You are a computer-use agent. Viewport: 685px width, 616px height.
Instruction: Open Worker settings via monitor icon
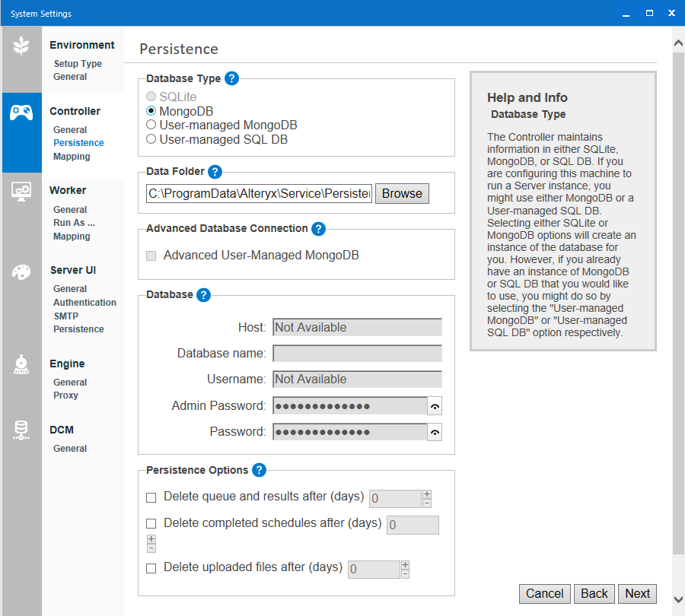21,192
